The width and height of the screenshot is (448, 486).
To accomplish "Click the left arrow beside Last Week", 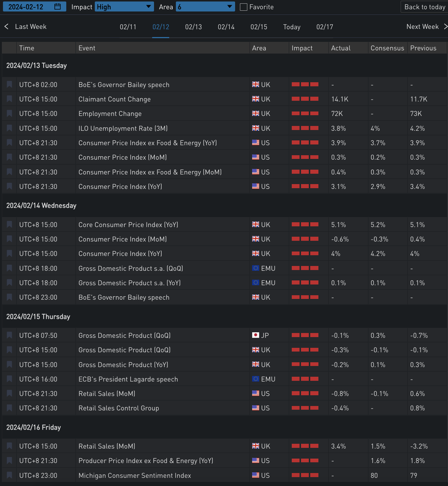I will click(6, 27).
